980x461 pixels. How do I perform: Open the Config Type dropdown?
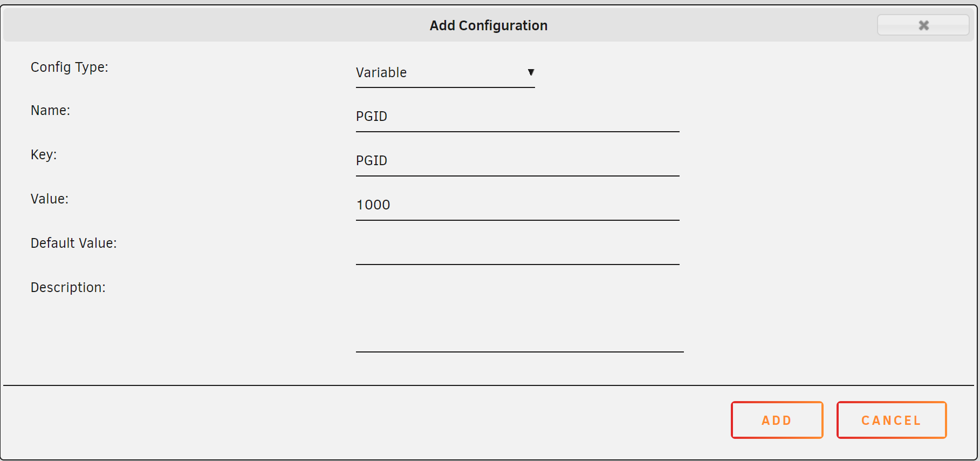point(445,72)
